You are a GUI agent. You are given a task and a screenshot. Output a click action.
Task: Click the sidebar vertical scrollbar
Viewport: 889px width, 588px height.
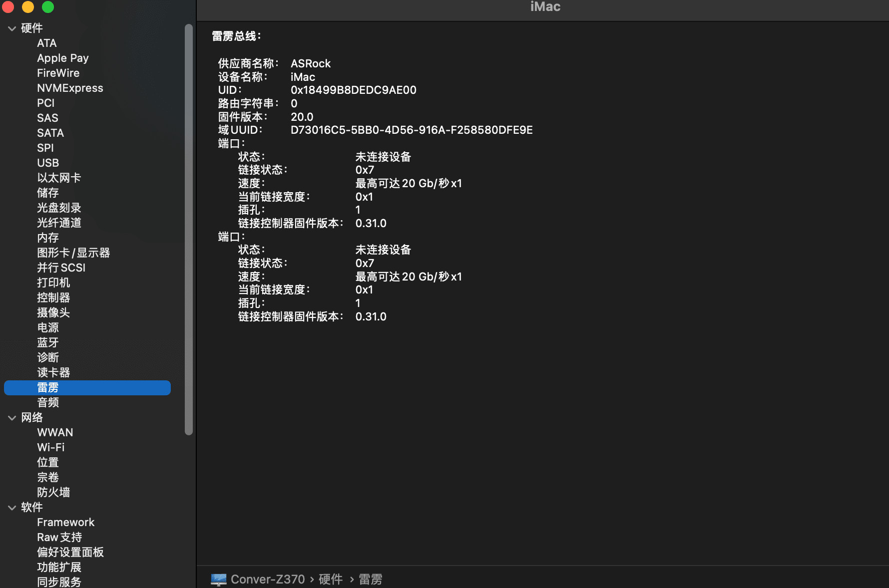pyautogui.click(x=189, y=230)
